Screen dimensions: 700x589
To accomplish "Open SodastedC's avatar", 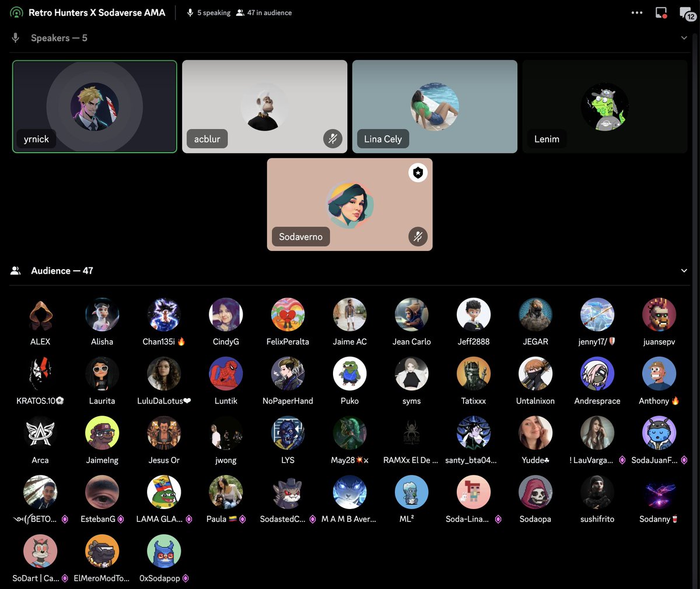I will coord(288,492).
